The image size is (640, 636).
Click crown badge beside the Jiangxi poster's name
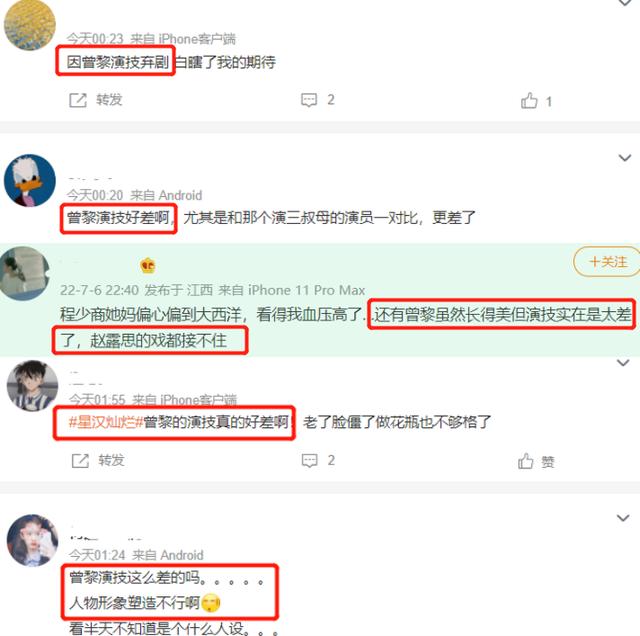147,266
